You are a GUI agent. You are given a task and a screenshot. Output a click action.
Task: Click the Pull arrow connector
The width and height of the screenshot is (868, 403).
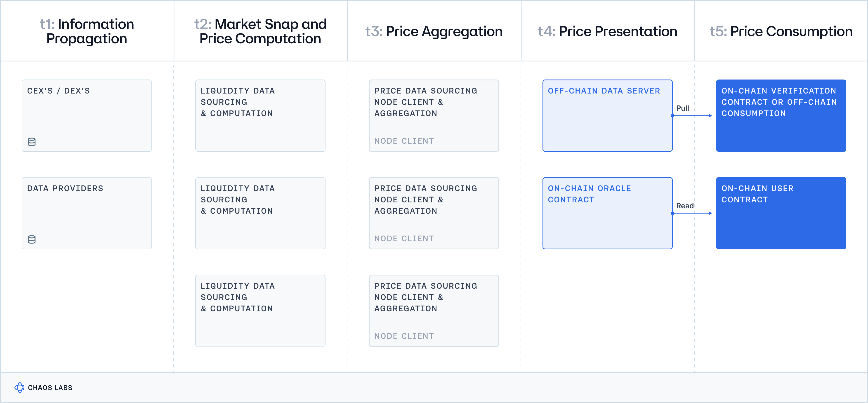[692, 115]
